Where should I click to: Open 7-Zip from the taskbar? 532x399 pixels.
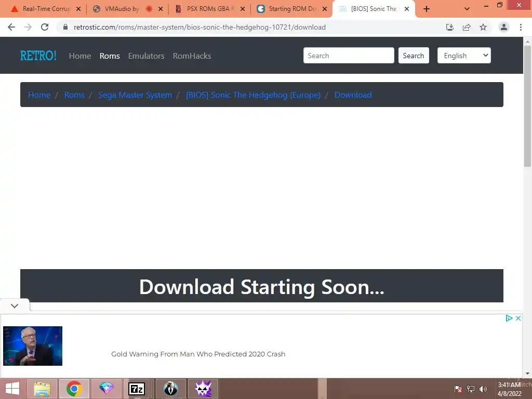[x=137, y=389]
